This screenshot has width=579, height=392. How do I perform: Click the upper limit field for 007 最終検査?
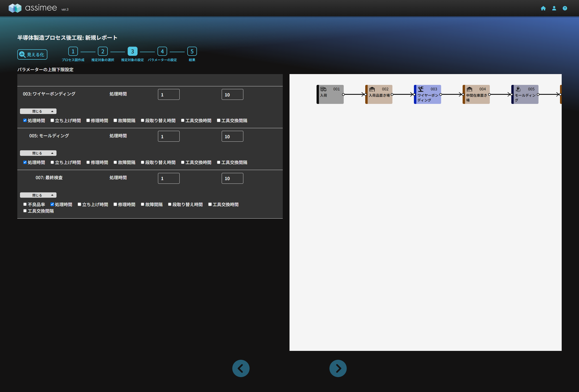[x=232, y=178]
